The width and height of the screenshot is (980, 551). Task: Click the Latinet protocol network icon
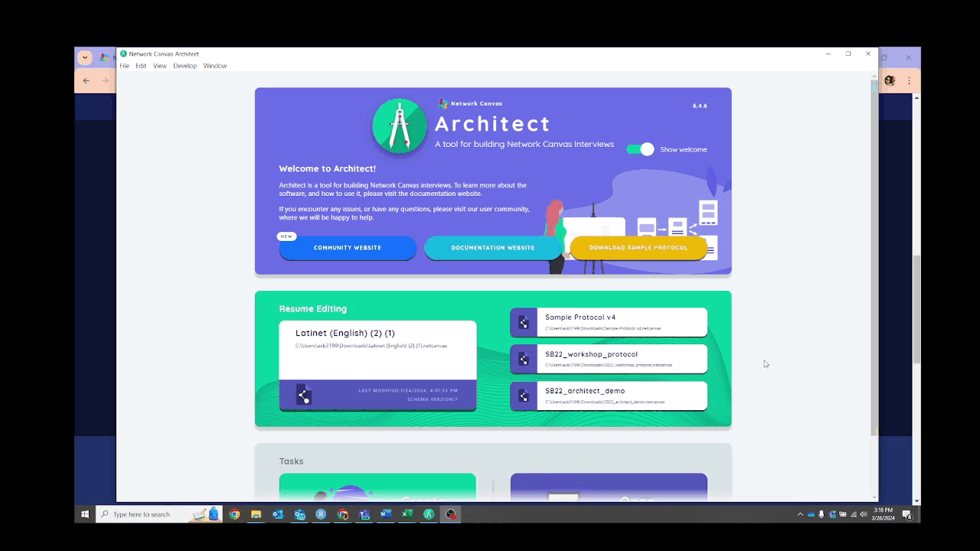pyautogui.click(x=304, y=395)
